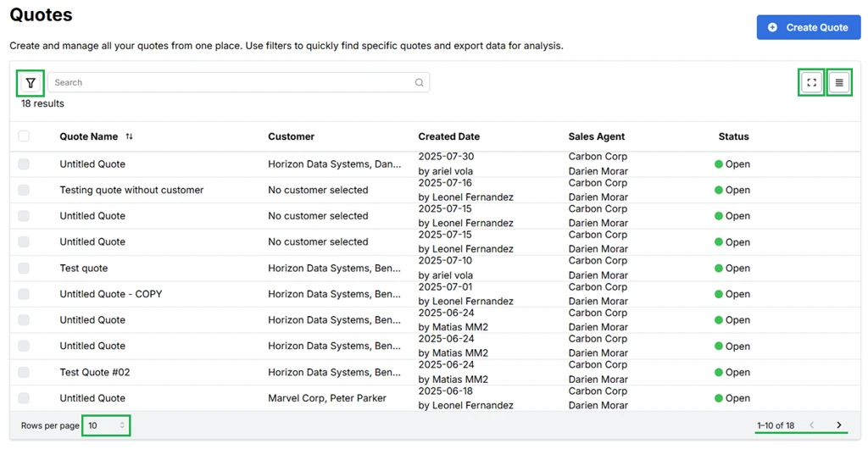The height and width of the screenshot is (449, 868).
Task: Click the Quote Name sort arrows icon
Action: [x=129, y=136]
